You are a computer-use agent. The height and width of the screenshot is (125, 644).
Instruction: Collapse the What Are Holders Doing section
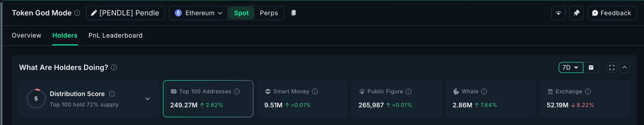tap(624, 67)
